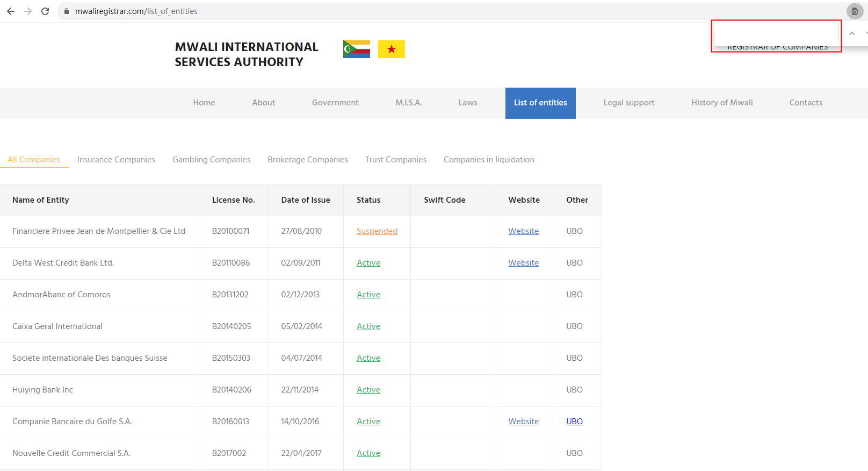Click the padlock site security icon

click(67, 11)
